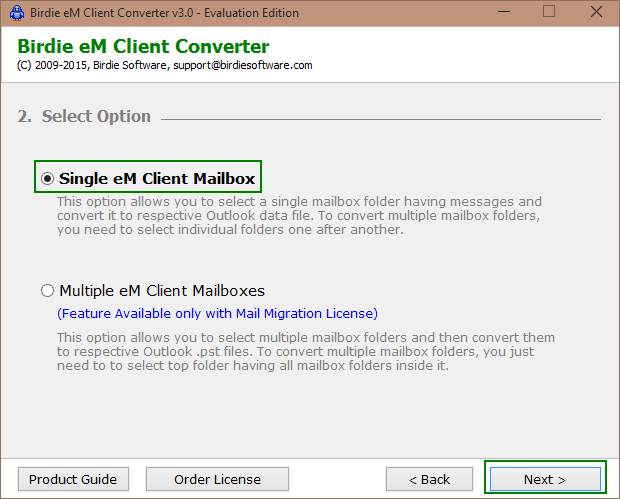The image size is (620, 499).
Task: Click the Order License button
Action: 217,479
